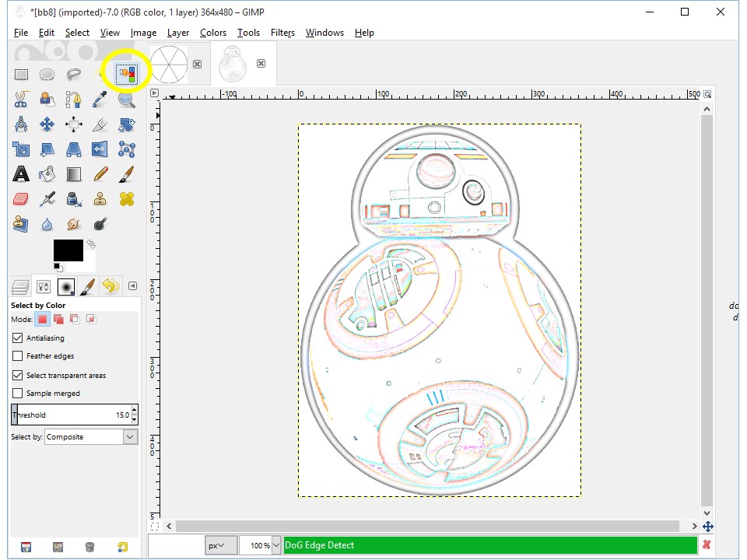Viewport: 747px width, 560px height.
Task: Select the Alignment tool
Action: (73, 124)
